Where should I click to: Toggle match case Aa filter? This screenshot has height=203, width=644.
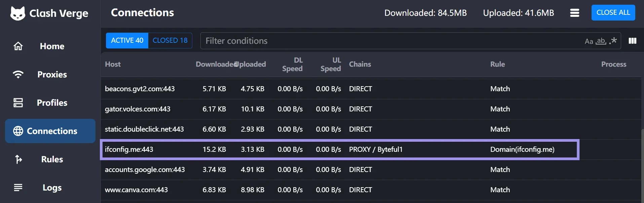click(589, 41)
